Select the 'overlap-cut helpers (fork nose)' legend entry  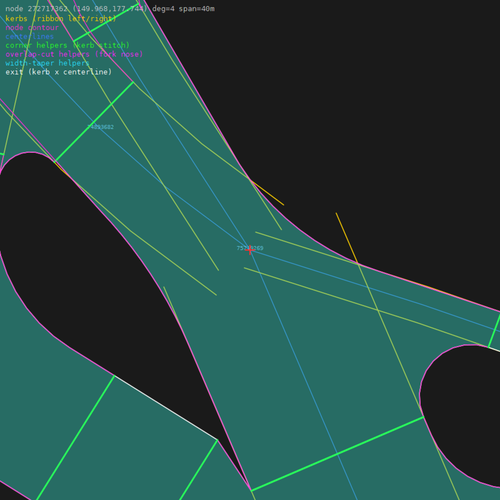74,54
